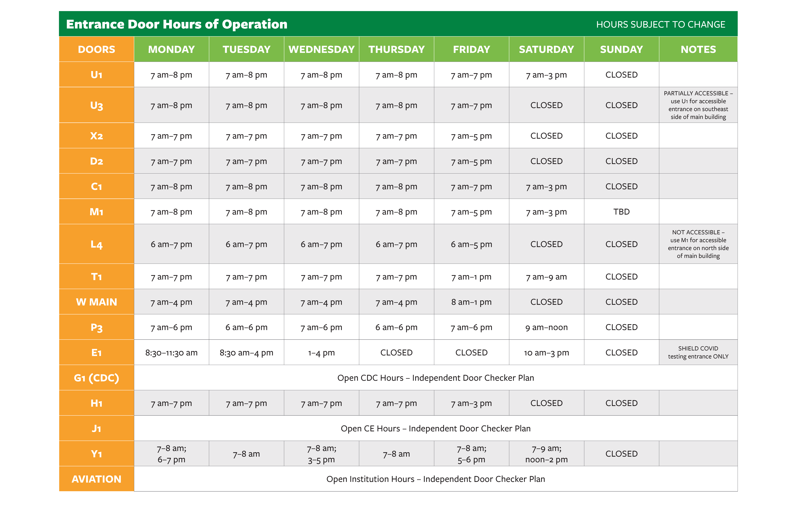Click the D2 door row label
This screenshot has width=798, height=532.
point(97,161)
